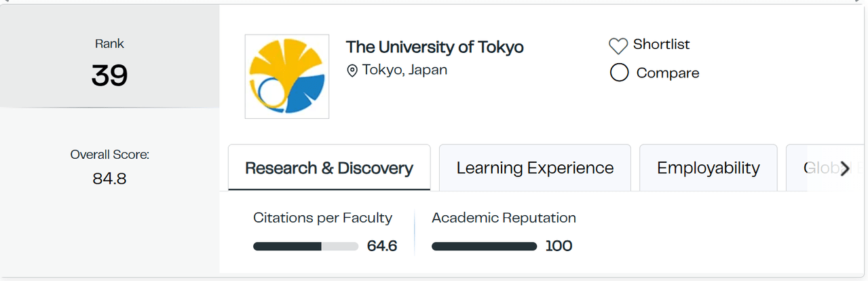The image size is (868, 281).
Task: Switch to the Learning Experience tab
Action: click(535, 168)
